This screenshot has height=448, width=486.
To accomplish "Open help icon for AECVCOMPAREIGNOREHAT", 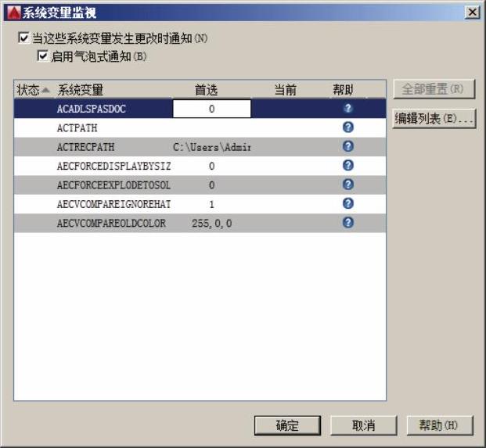I will coord(348,204).
